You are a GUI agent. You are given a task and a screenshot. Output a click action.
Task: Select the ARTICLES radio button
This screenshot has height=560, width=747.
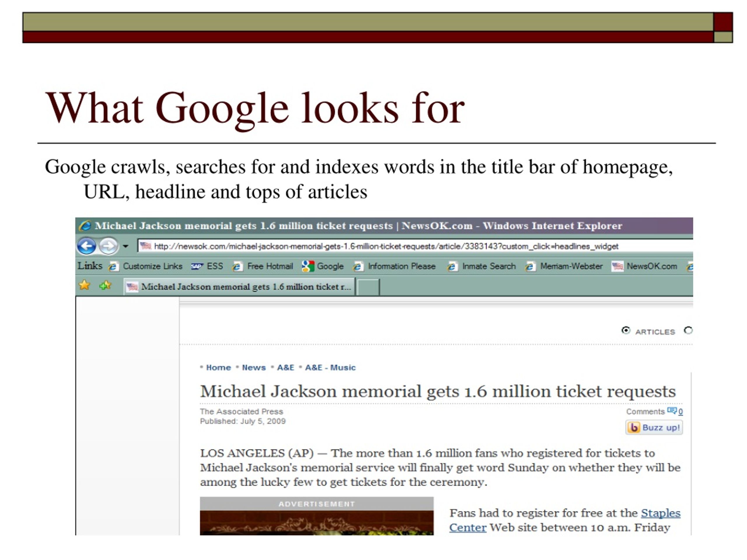(626, 330)
